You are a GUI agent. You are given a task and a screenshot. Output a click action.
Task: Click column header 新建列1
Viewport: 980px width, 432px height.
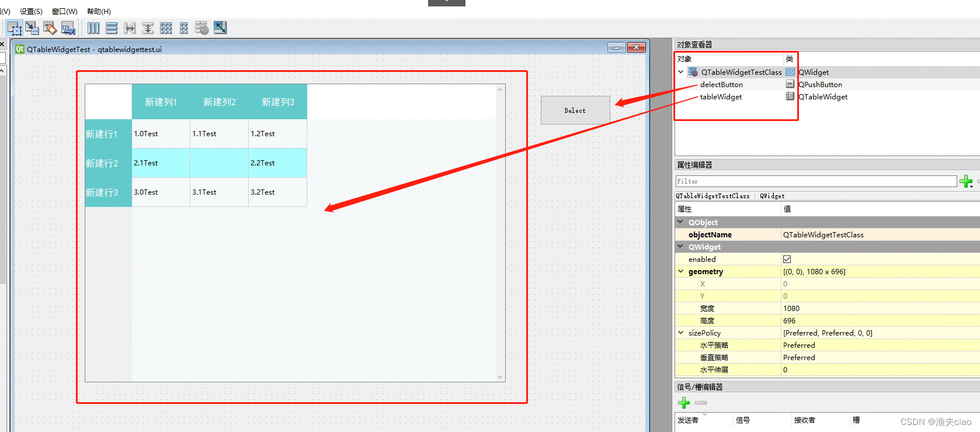161,102
